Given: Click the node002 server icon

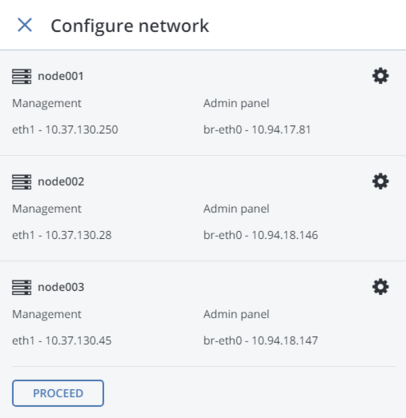Looking at the screenshot, I should pyautogui.click(x=22, y=182).
